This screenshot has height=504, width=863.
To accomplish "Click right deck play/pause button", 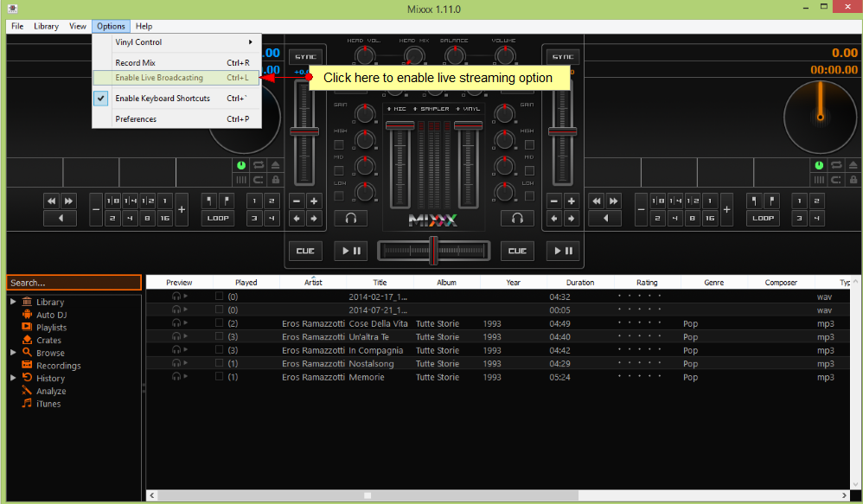I will [562, 251].
